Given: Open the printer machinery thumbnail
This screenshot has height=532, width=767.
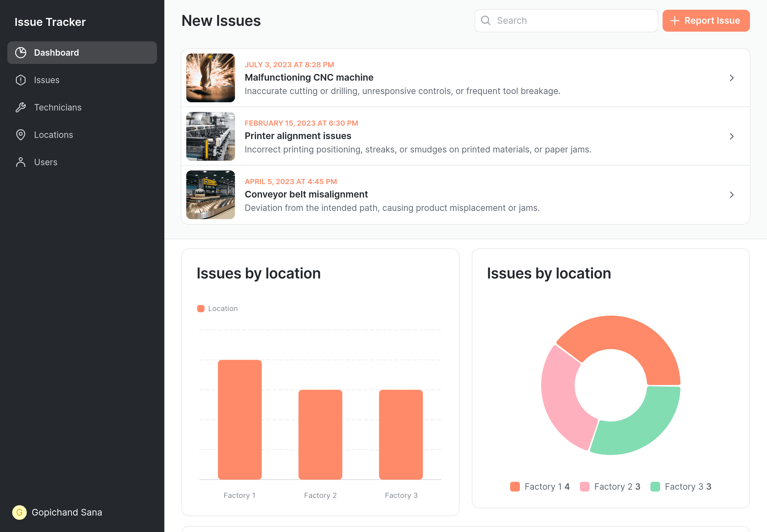Looking at the screenshot, I should click(210, 136).
